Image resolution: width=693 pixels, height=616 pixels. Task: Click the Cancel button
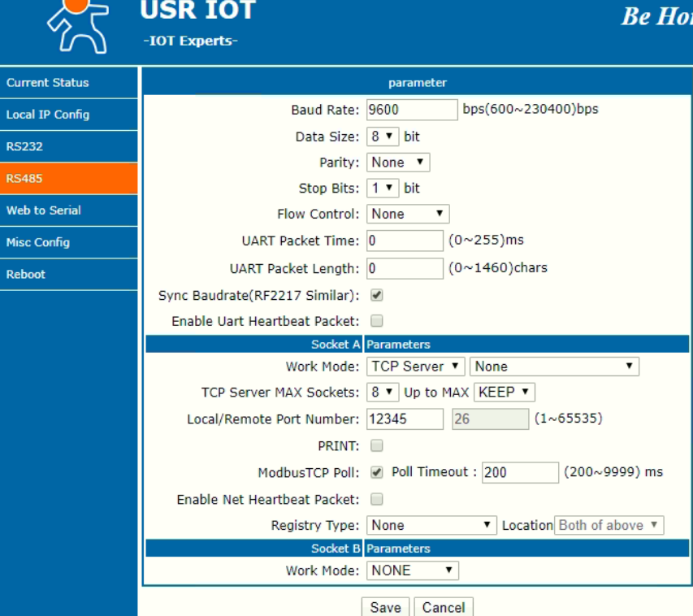pos(444,607)
